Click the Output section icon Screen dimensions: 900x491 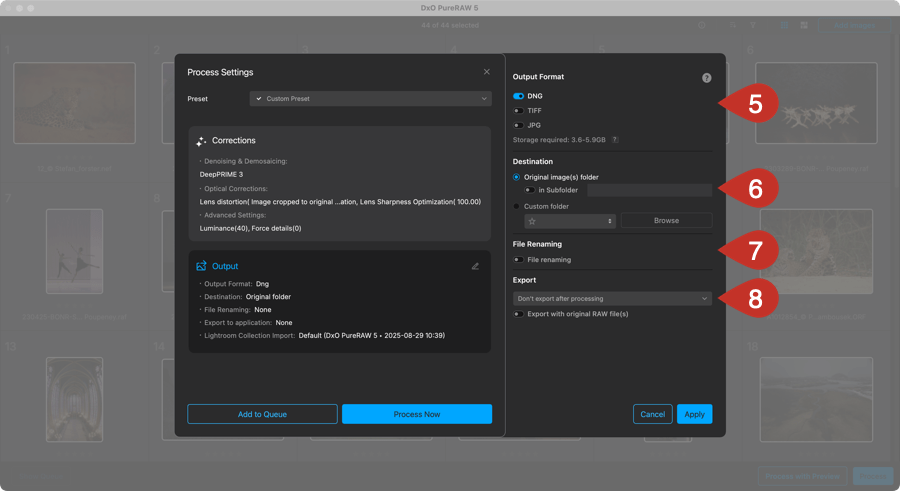click(201, 266)
